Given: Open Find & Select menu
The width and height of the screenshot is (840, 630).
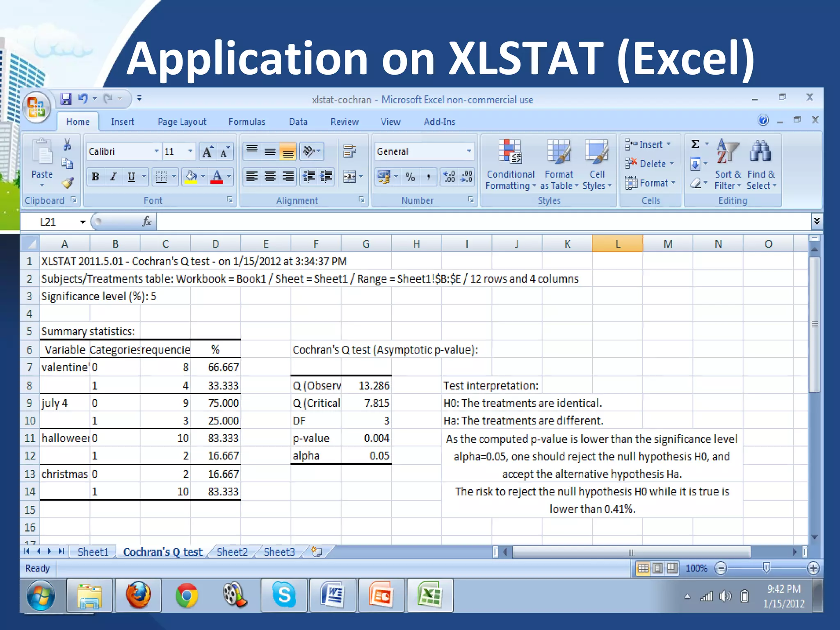Looking at the screenshot, I should [x=761, y=165].
